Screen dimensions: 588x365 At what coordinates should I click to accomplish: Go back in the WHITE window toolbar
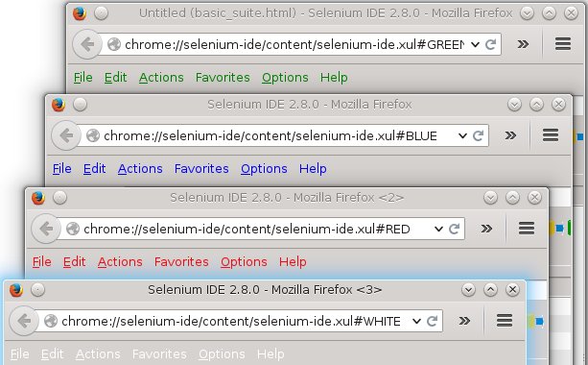(24, 321)
